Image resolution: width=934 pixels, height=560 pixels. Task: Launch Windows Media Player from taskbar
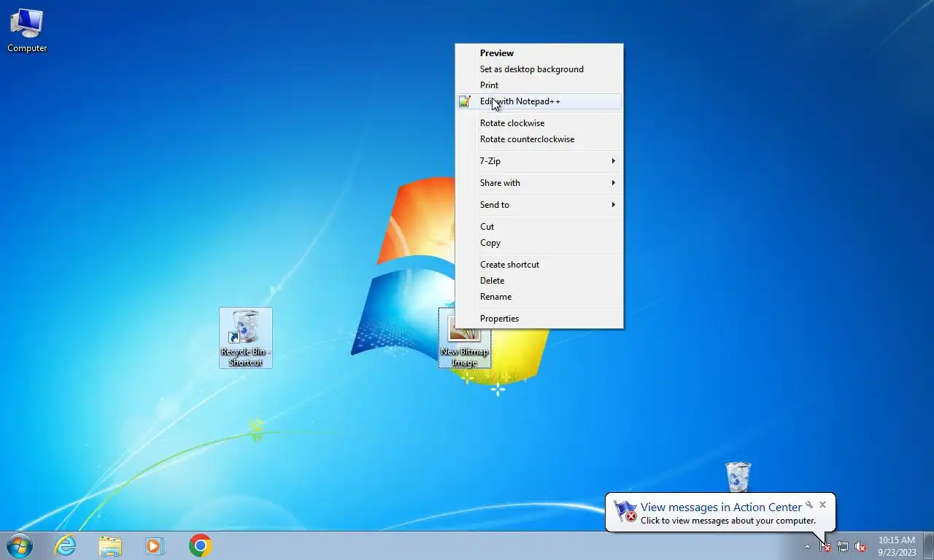pos(155,545)
